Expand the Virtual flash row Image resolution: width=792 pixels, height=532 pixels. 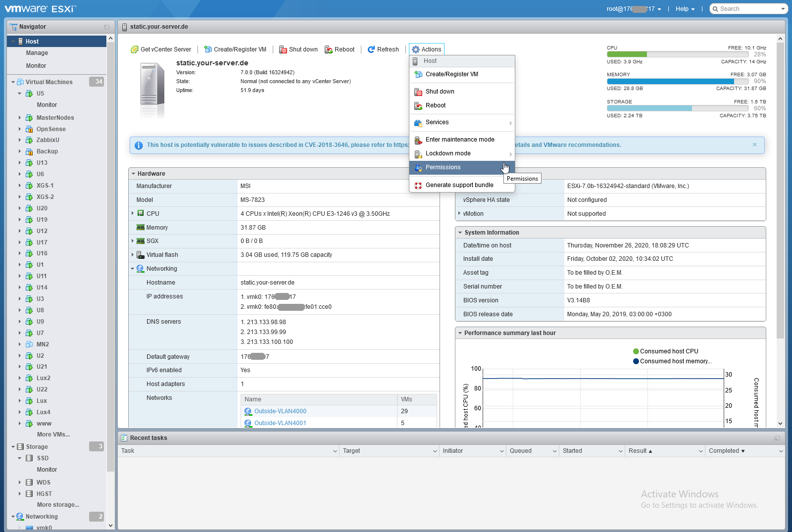[133, 254]
